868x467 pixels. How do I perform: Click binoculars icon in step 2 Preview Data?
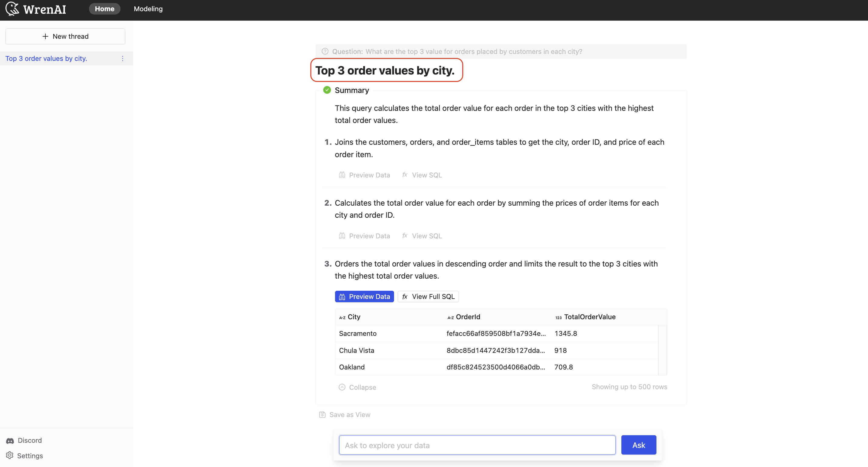[342, 236]
